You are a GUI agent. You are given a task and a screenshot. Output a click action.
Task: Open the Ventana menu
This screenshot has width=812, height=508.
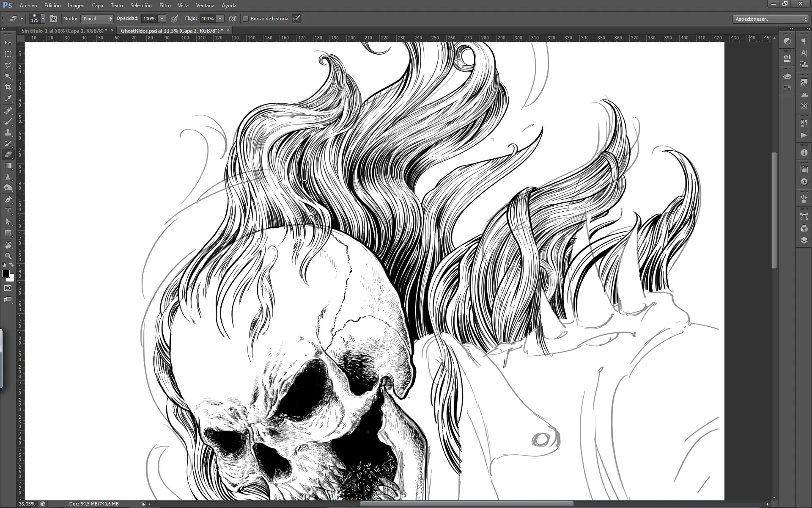205,6
